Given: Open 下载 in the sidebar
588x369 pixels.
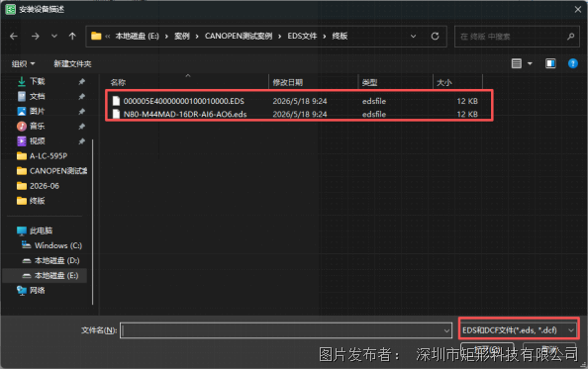Looking at the screenshot, I should pos(38,81).
